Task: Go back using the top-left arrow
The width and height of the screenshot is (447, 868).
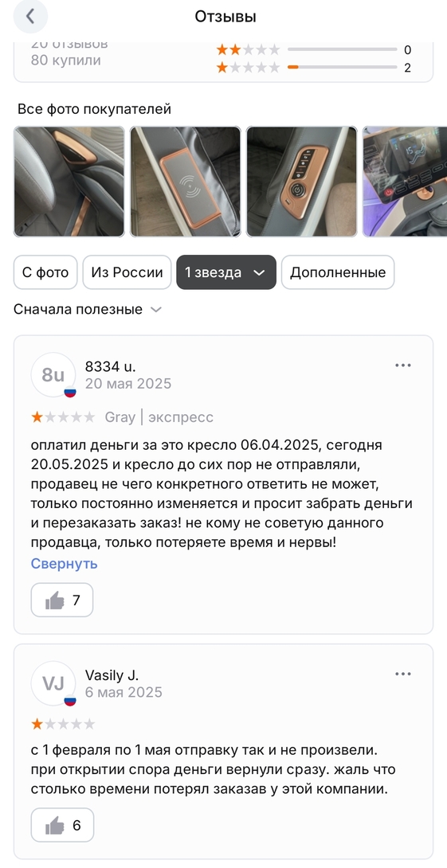Action: pyautogui.click(x=30, y=17)
